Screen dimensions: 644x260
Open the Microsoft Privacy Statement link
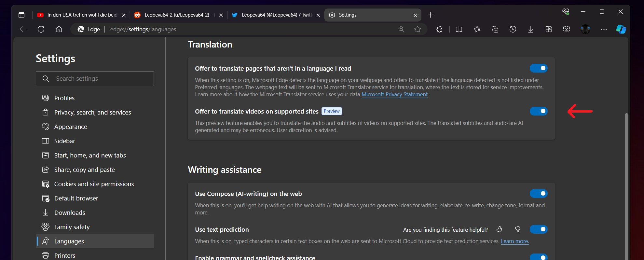(394, 94)
